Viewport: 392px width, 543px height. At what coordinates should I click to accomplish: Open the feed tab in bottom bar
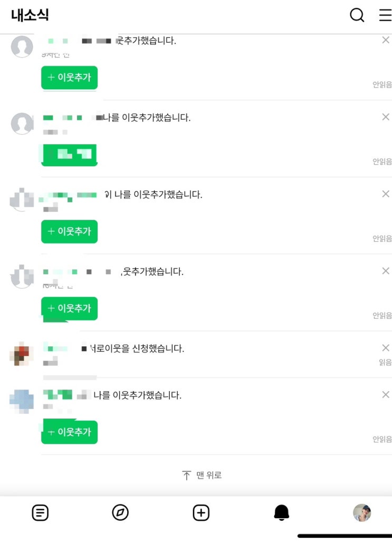(x=40, y=512)
